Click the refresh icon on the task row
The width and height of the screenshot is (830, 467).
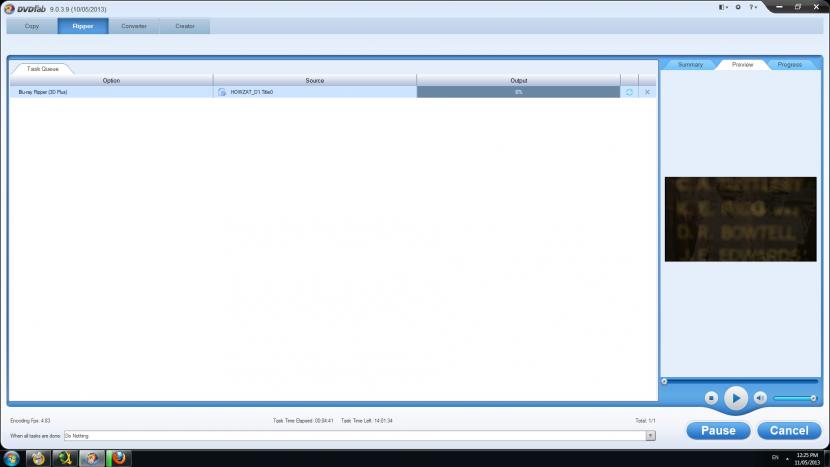point(629,92)
